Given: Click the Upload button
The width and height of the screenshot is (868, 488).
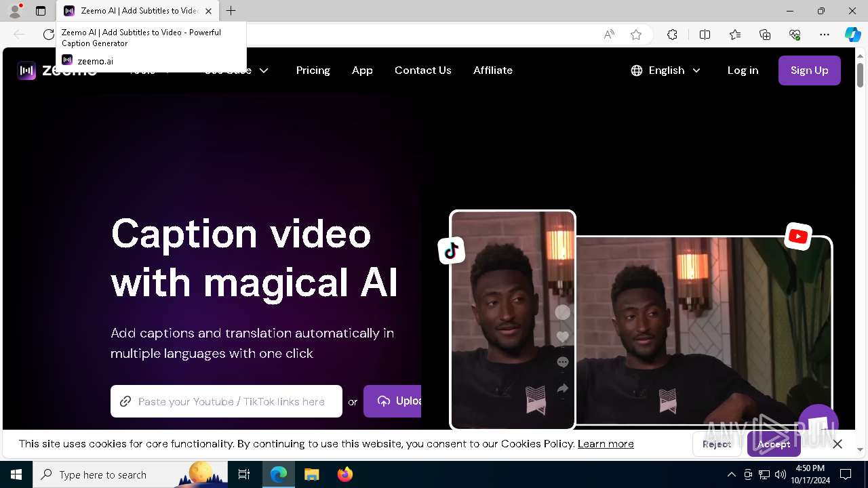Looking at the screenshot, I should [x=392, y=401].
